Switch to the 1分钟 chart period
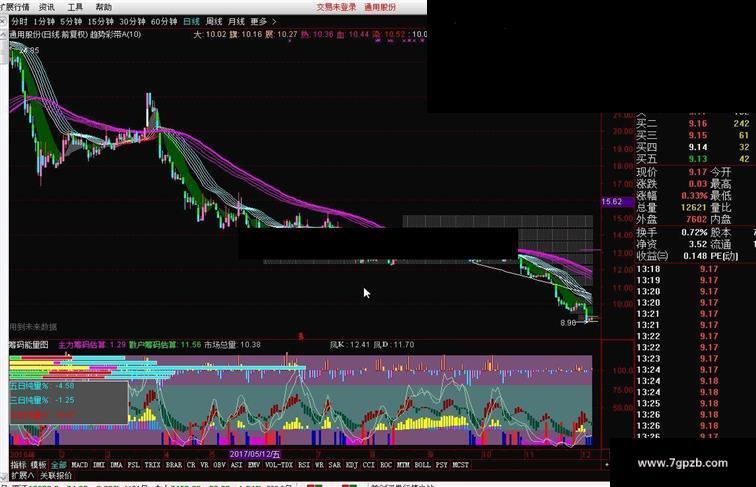756x487 pixels. (x=44, y=22)
